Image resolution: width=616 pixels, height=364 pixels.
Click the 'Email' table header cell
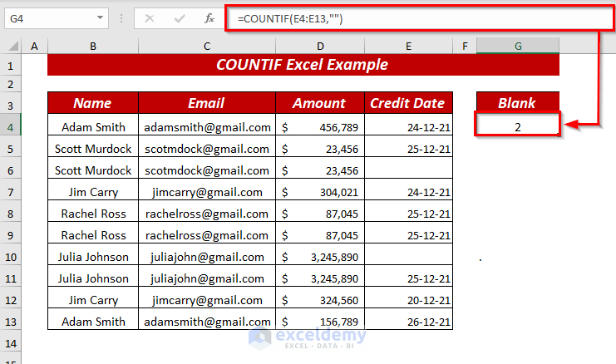point(207,103)
